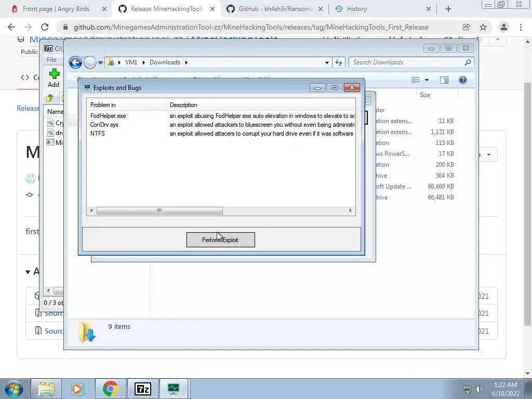Open Windows Media Player from taskbar
The height and width of the screenshot is (399, 532).
pyautogui.click(x=77, y=389)
